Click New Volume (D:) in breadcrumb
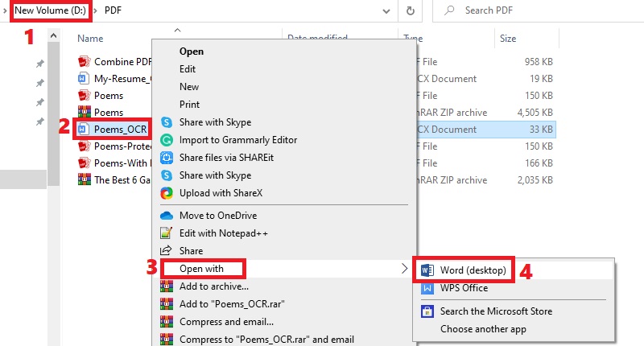 pos(50,10)
